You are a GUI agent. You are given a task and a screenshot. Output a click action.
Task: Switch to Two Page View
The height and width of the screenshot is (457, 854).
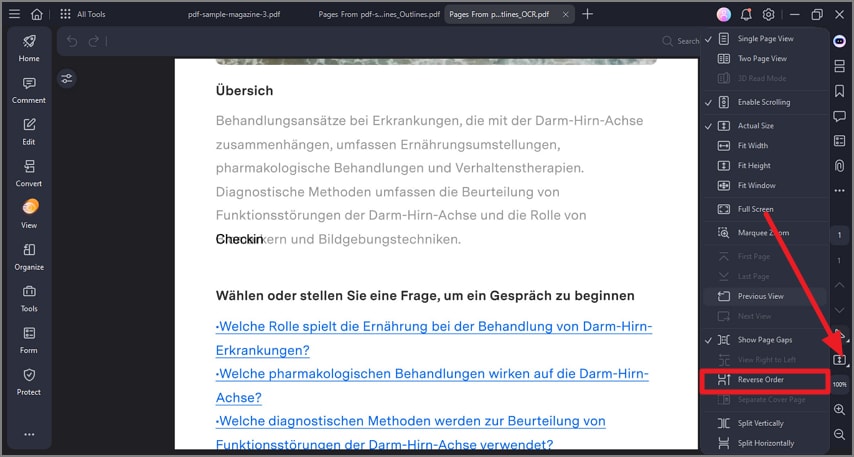coord(765,58)
